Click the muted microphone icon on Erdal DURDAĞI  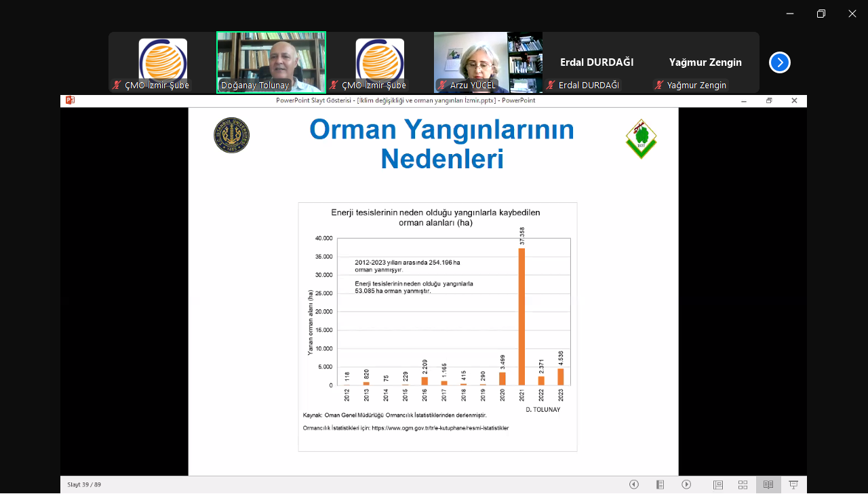551,85
